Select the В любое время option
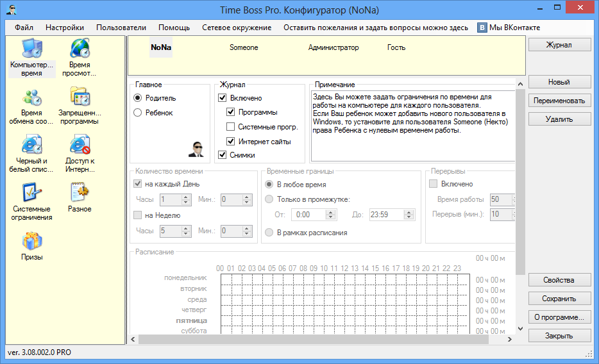The width and height of the screenshot is (599, 364). click(x=269, y=185)
